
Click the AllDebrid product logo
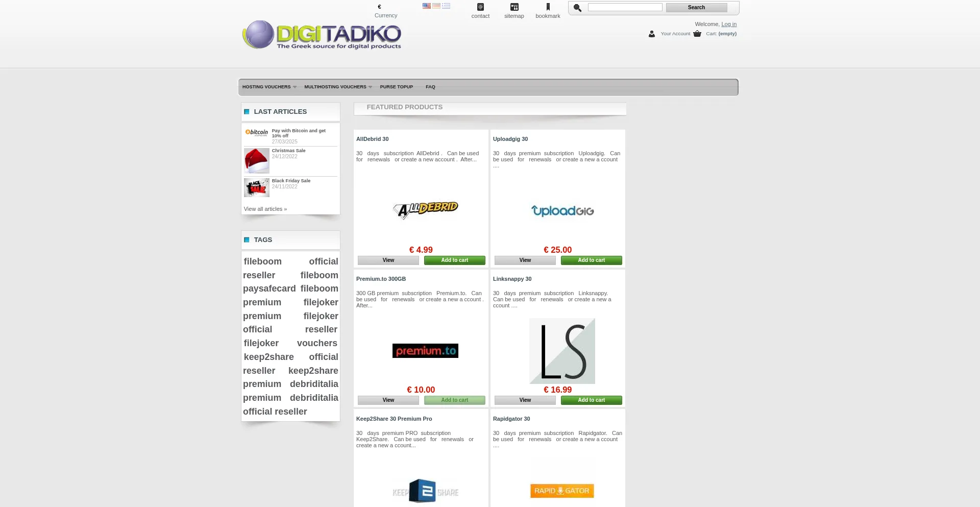point(426,209)
